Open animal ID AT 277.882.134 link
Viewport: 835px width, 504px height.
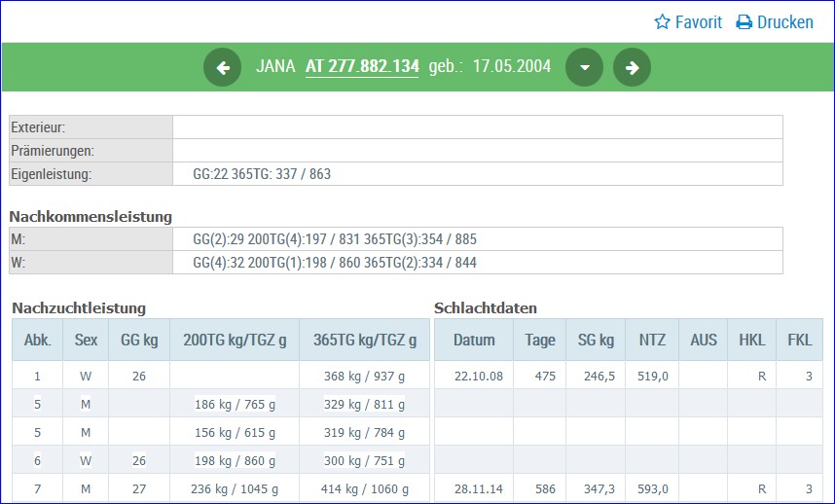[362, 66]
